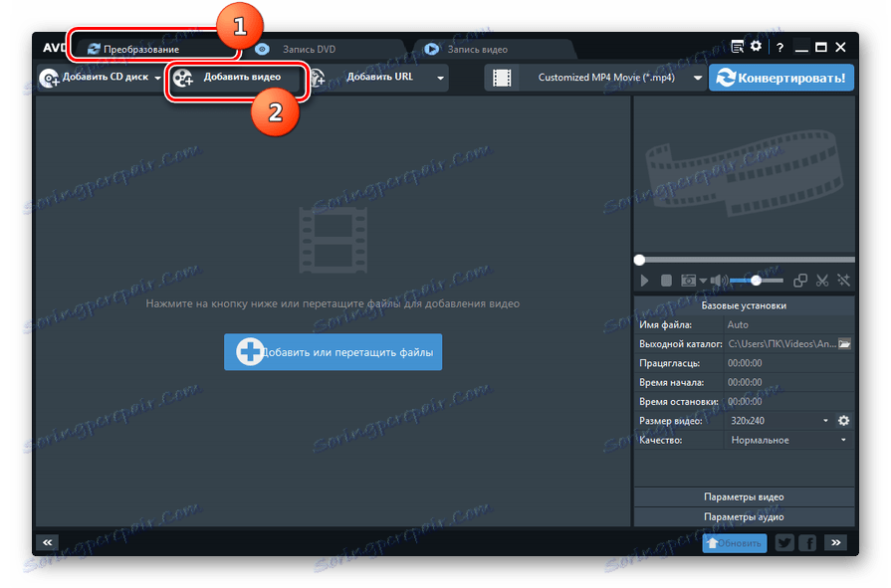The image size is (891, 588).
Task: Mute audio with the speaker icon
Action: tap(718, 281)
